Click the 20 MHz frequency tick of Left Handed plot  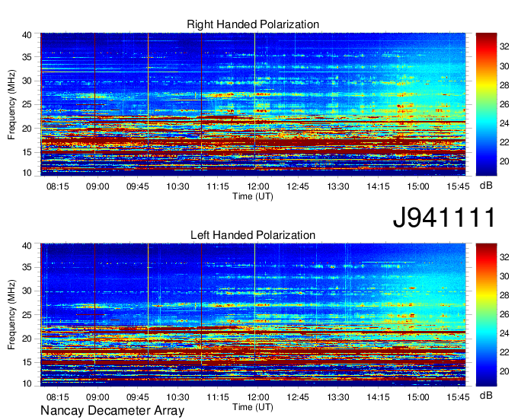[x=27, y=339]
